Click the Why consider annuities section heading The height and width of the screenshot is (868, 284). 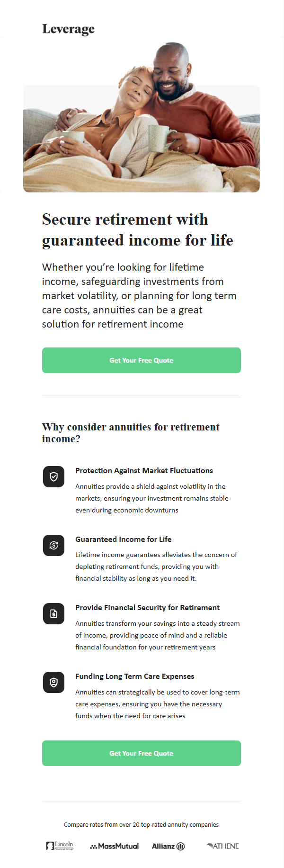[131, 432]
